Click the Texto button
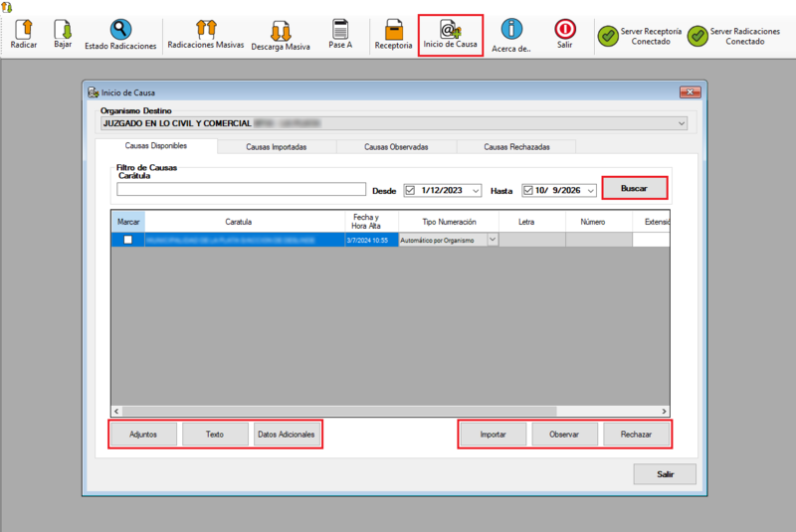This screenshot has height=532, width=796. point(215,435)
